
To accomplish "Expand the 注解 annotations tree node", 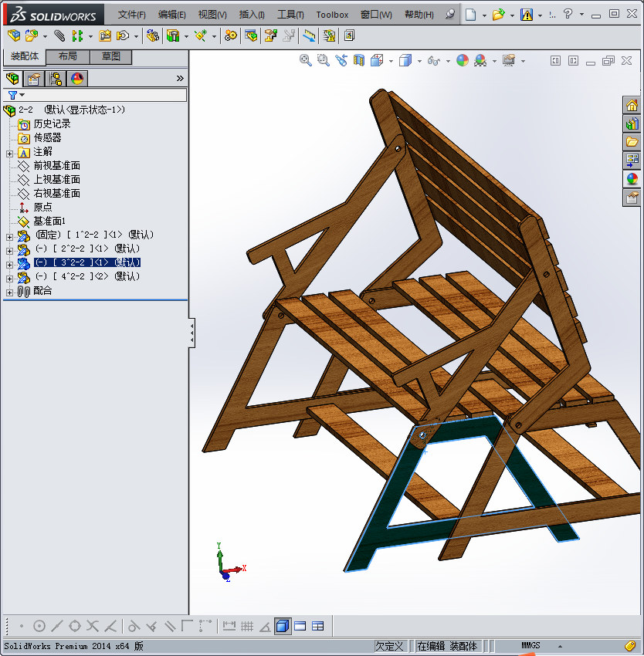I will pos(9,154).
